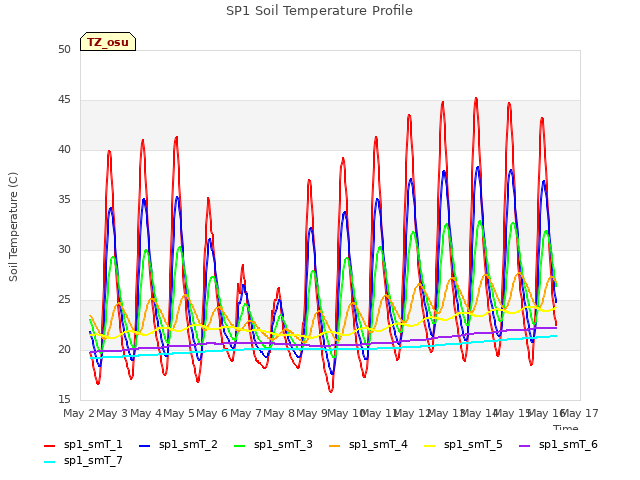Click the 40 y-axis tick label

64,150
